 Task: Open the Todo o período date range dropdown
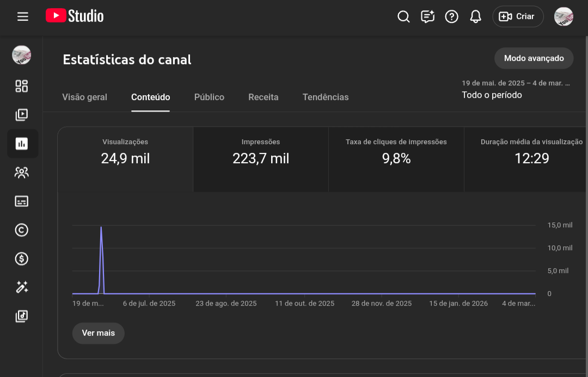[516, 89]
